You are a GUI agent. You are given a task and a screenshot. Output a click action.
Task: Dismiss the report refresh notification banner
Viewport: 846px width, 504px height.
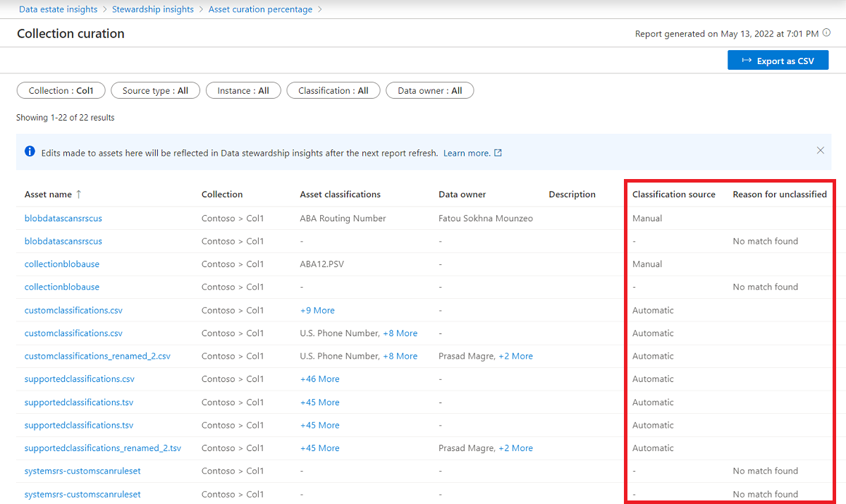click(820, 150)
